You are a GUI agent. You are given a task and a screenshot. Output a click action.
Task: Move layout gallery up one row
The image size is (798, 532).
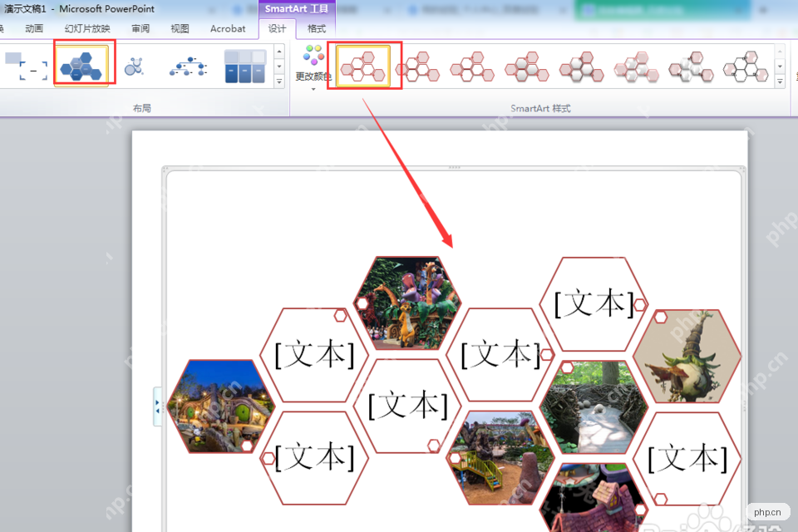pyautogui.click(x=279, y=52)
